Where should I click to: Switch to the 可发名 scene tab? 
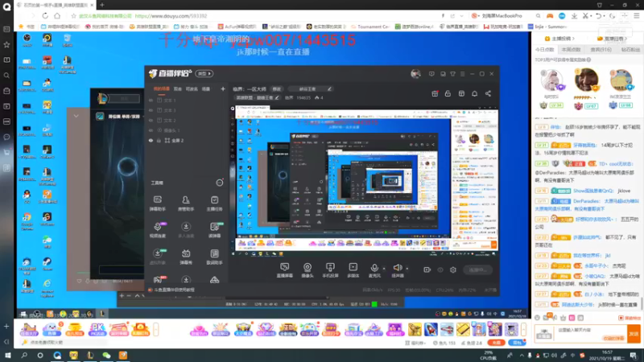(192, 88)
